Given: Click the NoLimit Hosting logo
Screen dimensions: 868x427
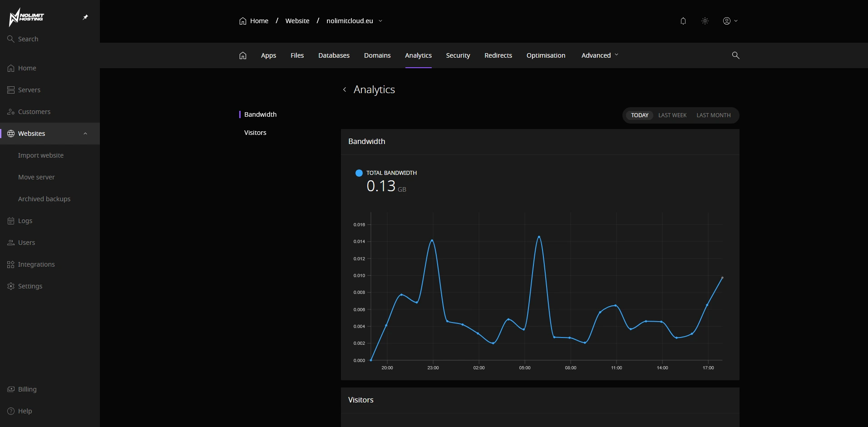Looking at the screenshot, I should (26, 17).
